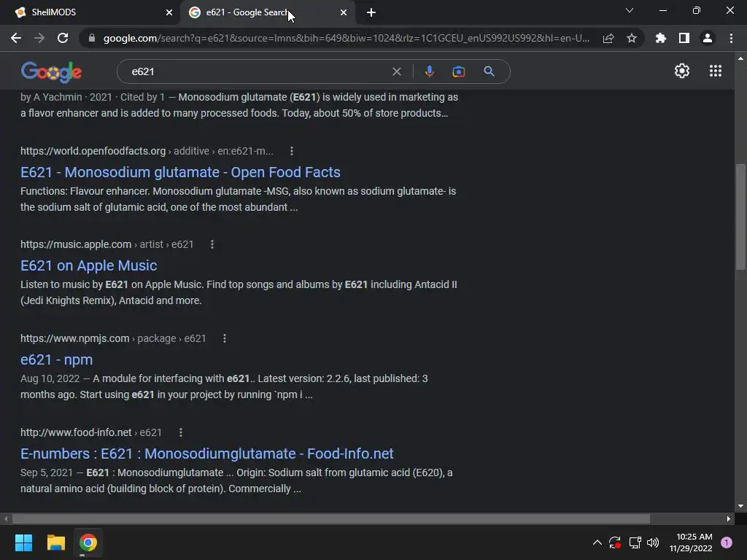This screenshot has width=747, height=560.
Task: Click the browser address bar URL
Action: [347, 38]
